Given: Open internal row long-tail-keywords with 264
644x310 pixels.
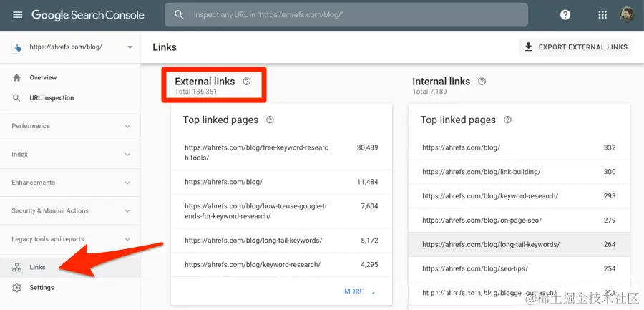Looking at the screenshot, I should 519,245.
